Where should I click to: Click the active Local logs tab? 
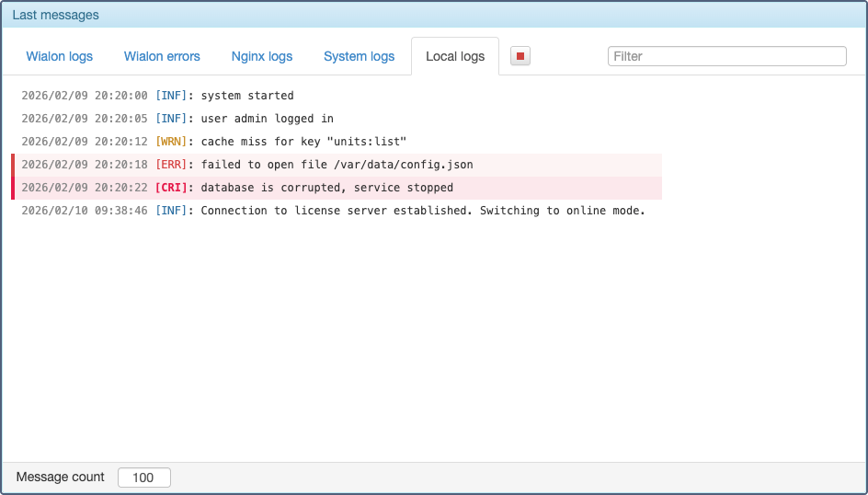(x=455, y=56)
